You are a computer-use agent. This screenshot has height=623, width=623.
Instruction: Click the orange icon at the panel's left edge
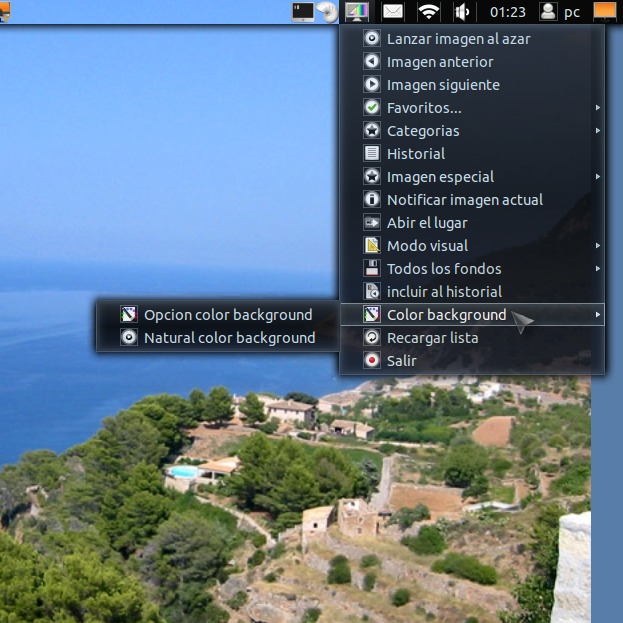click(x=5, y=11)
